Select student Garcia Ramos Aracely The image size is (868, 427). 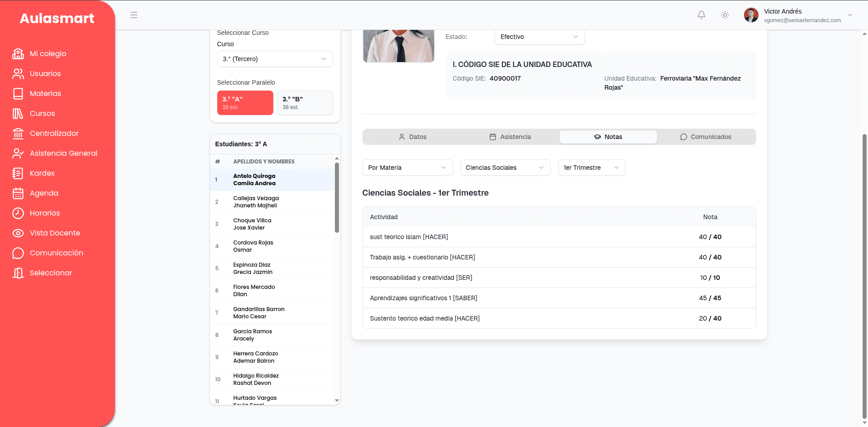(x=272, y=335)
